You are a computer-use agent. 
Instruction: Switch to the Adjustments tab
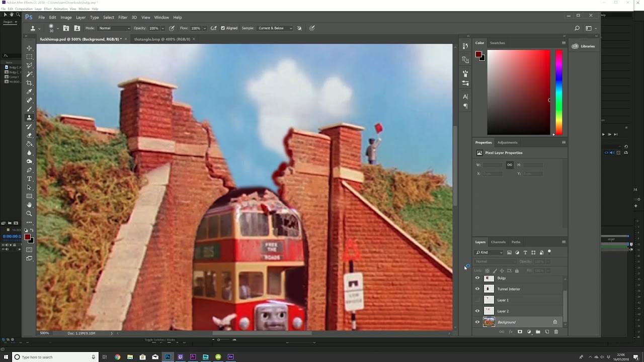click(x=507, y=142)
